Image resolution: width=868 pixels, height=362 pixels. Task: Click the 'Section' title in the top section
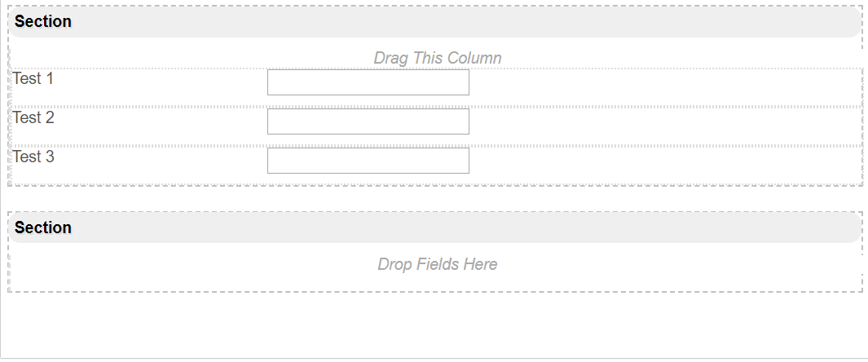(43, 22)
